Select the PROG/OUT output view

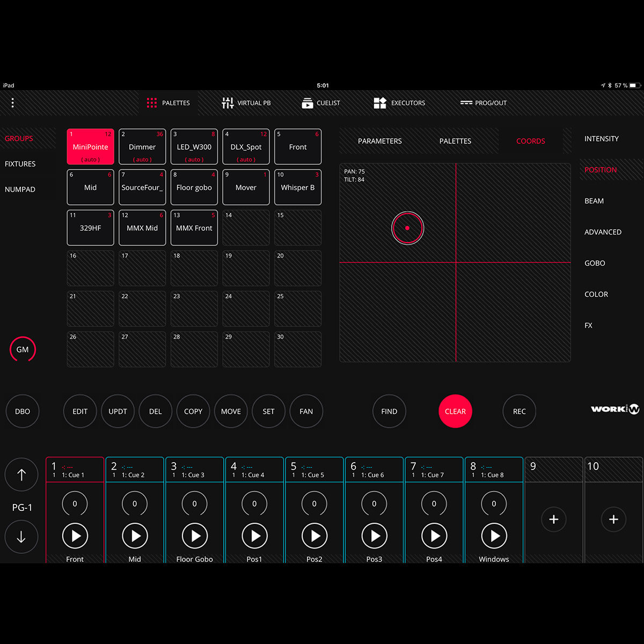(x=482, y=103)
